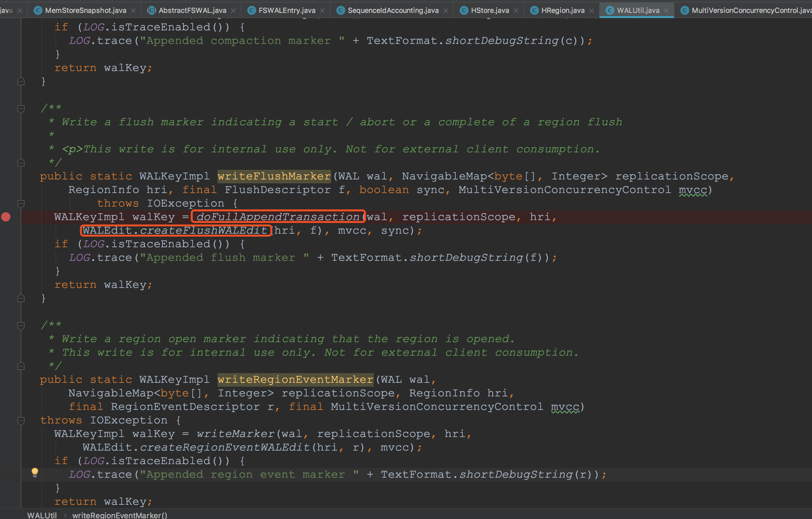Toggle breakpoint on doFullAppendTransaction line
This screenshot has height=519, width=812.
(x=6, y=217)
